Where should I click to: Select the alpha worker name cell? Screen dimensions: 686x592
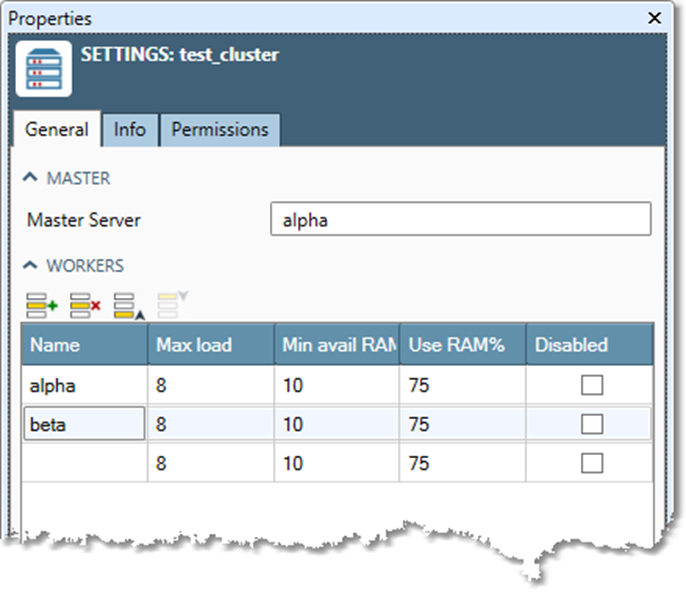(85, 385)
